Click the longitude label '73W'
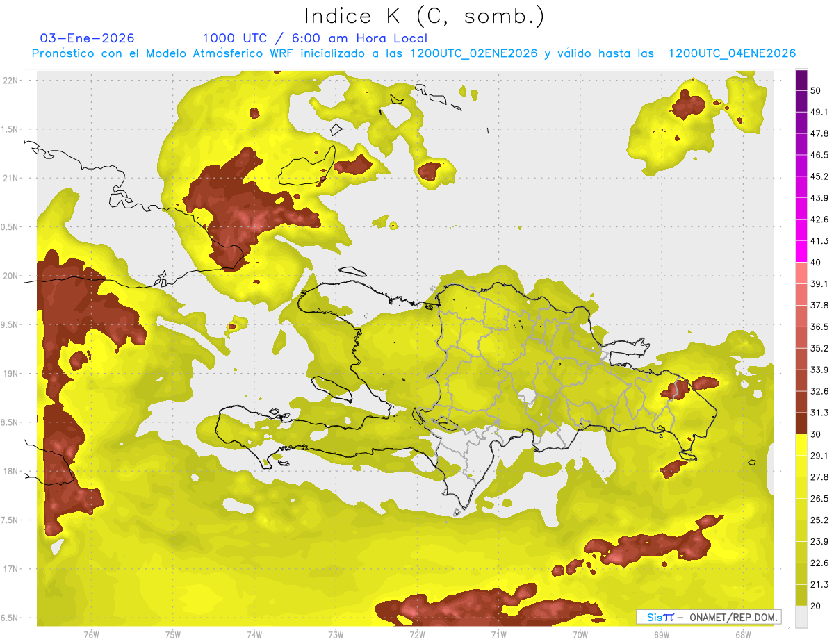The width and height of the screenshot is (834, 644). (335, 635)
